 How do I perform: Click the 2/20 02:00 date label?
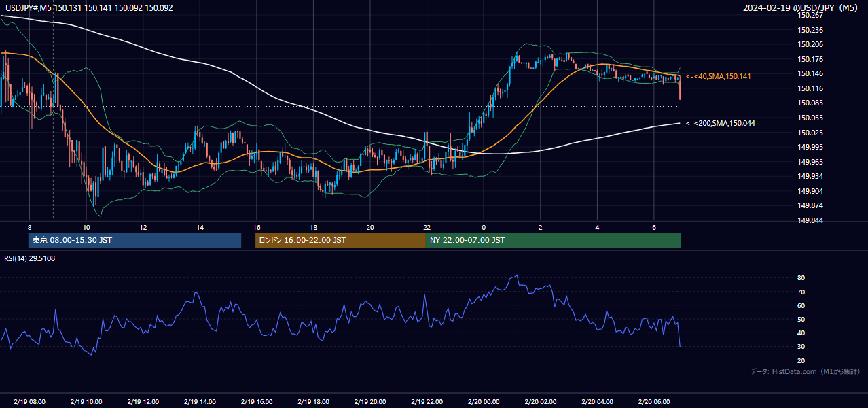(541, 402)
